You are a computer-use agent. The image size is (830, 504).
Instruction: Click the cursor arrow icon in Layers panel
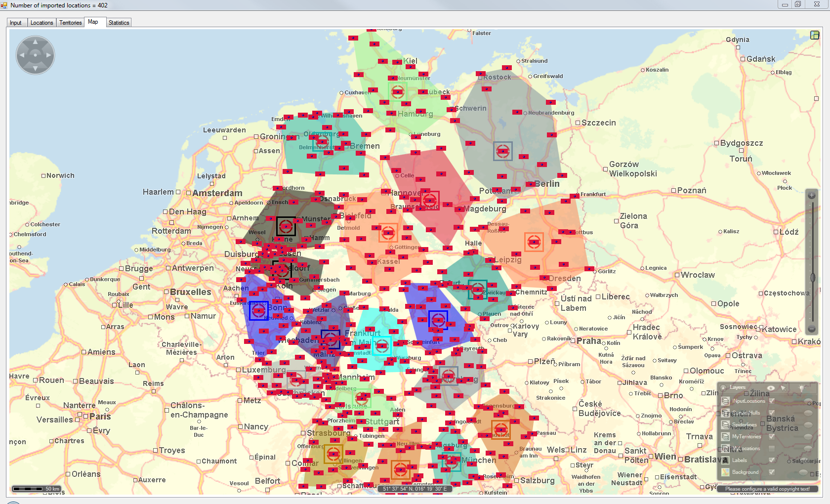pos(783,388)
